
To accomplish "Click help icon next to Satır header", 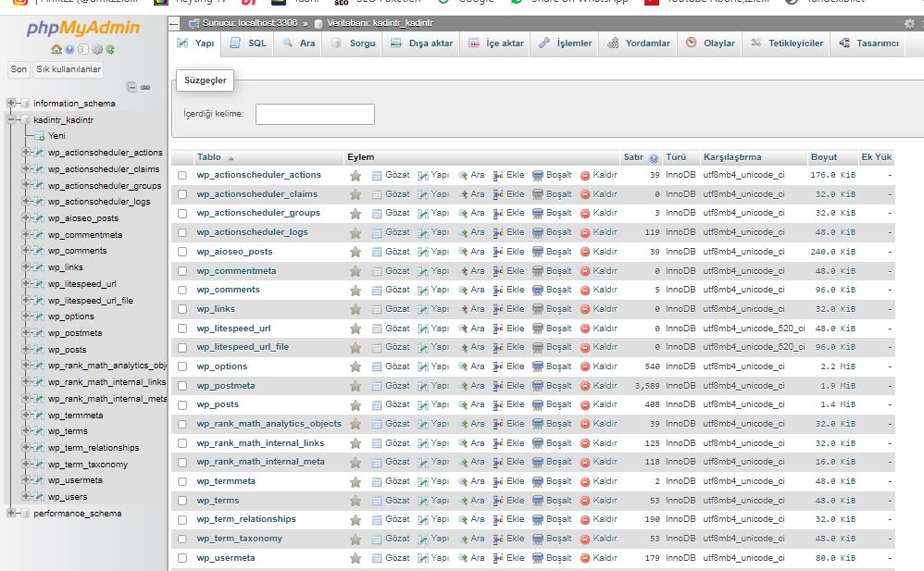I will 654,158.
